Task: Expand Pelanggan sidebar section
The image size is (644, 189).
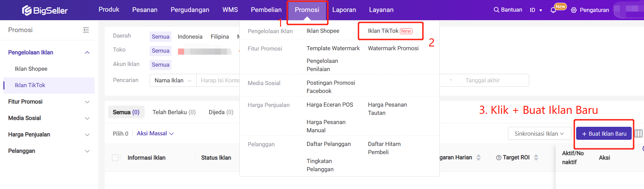Action: [87, 151]
